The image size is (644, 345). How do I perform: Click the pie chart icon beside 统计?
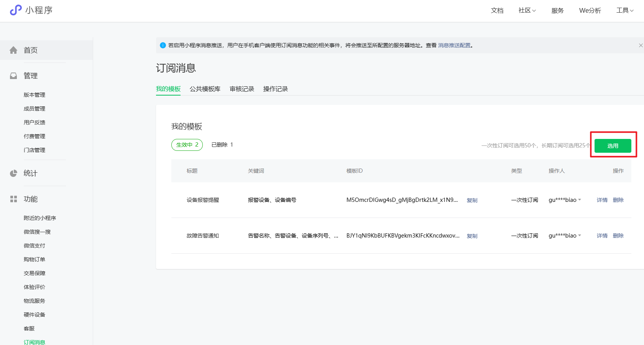(x=13, y=173)
